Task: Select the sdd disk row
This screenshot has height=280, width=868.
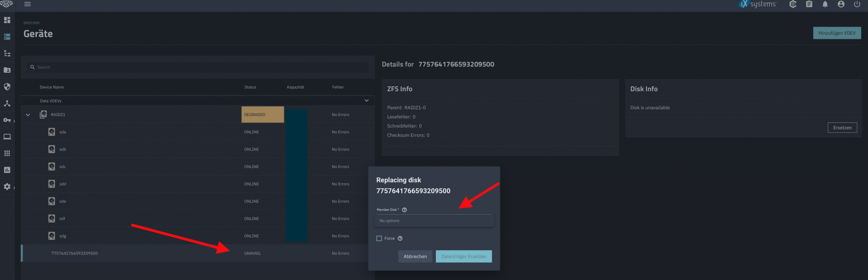Action: coord(198,184)
